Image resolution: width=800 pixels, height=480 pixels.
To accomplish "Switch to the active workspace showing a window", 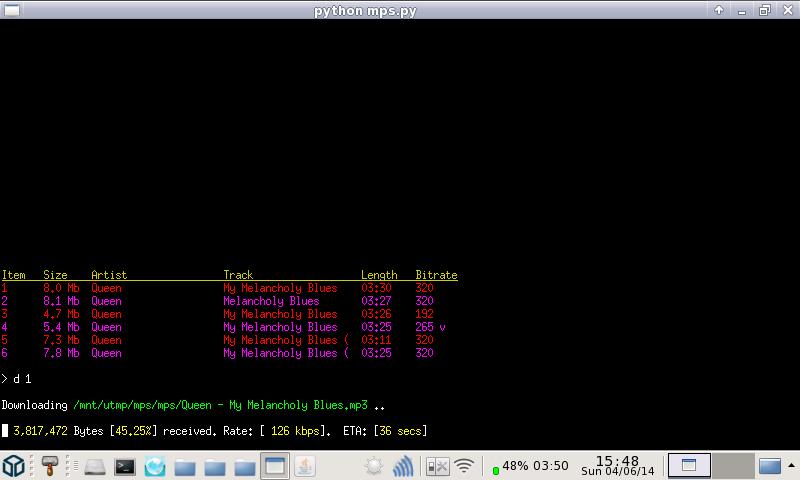I will click(x=689, y=465).
